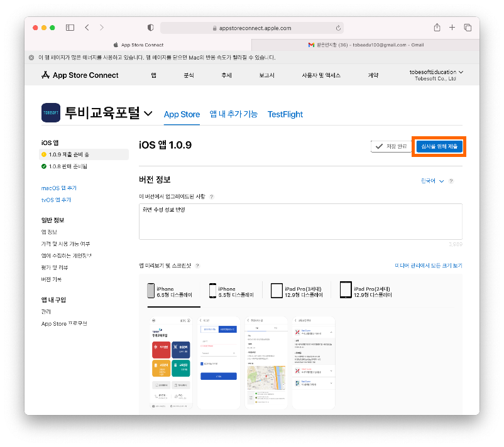
Task: Select 1.0.8 판매 준비됨 version
Action: click(64, 166)
